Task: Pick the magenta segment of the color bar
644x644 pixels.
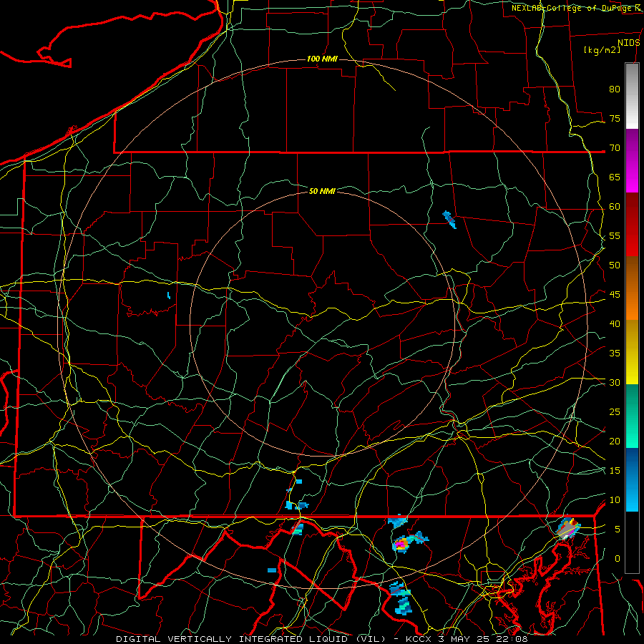Action: coord(632,160)
